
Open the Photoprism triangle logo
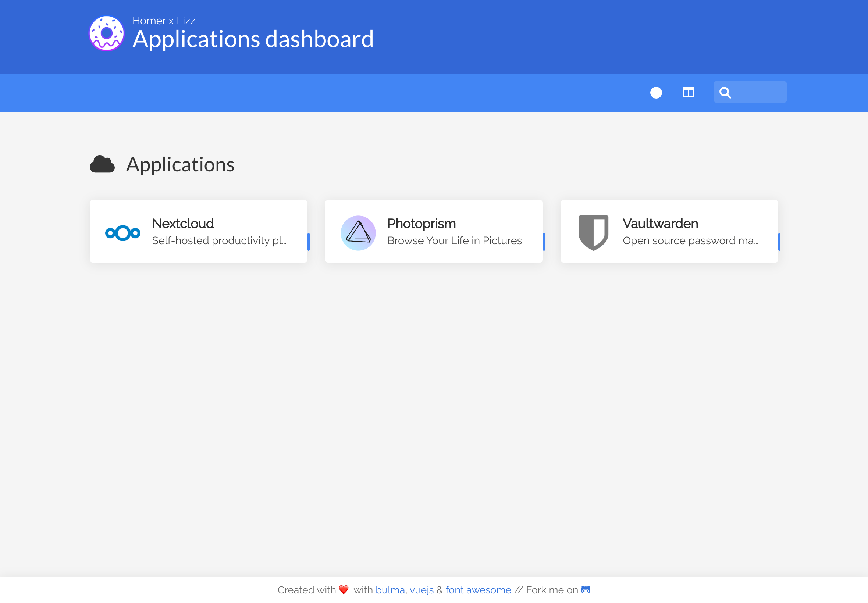pyautogui.click(x=358, y=233)
